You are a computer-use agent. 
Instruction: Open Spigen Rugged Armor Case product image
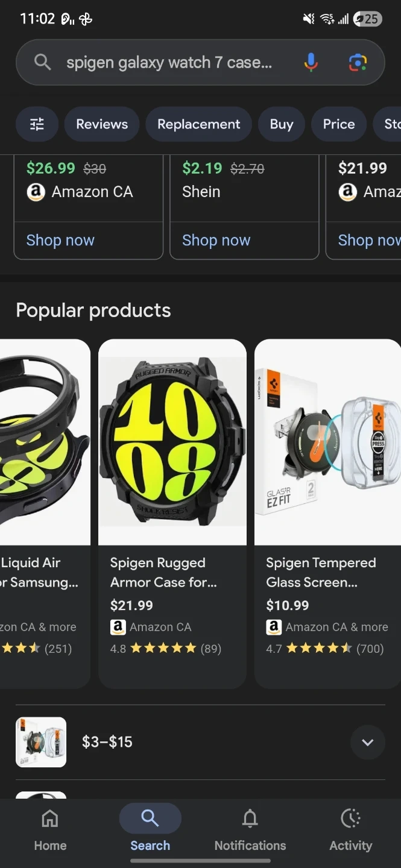pyautogui.click(x=172, y=442)
